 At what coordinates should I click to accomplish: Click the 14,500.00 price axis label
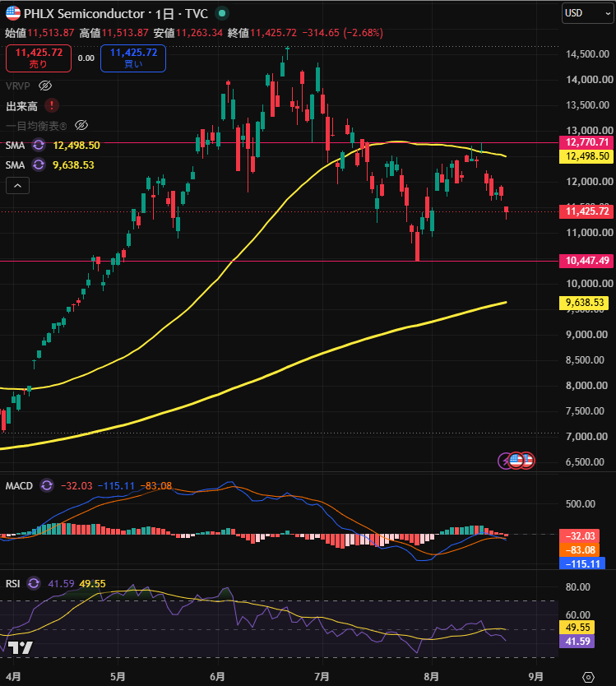coord(587,54)
